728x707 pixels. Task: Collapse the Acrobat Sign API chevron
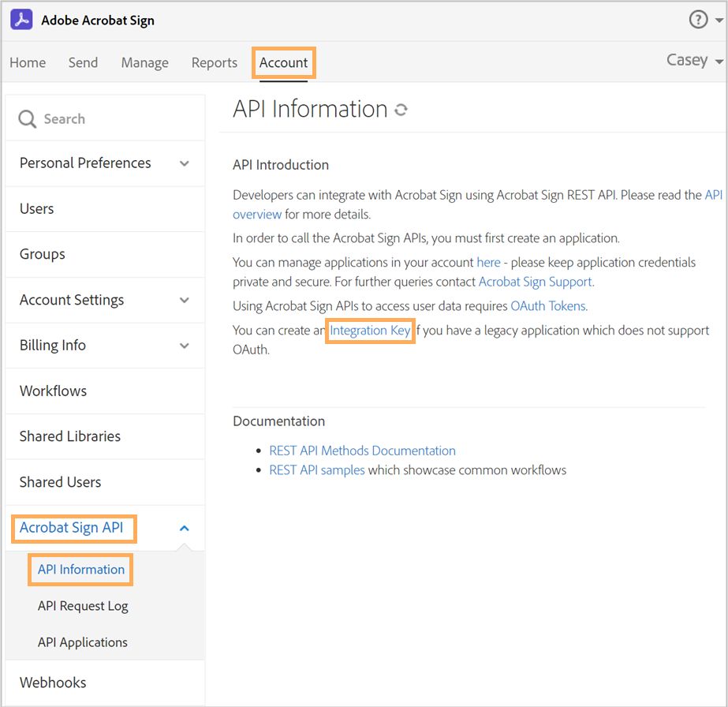(x=185, y=528)
